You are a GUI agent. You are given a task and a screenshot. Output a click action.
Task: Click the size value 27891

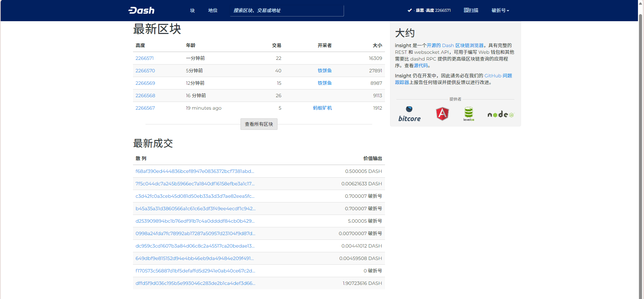click(376, 71)
